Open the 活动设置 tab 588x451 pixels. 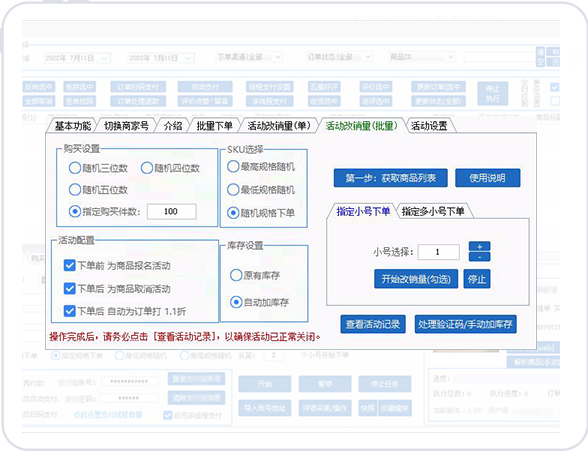click(x=429, y=126)
